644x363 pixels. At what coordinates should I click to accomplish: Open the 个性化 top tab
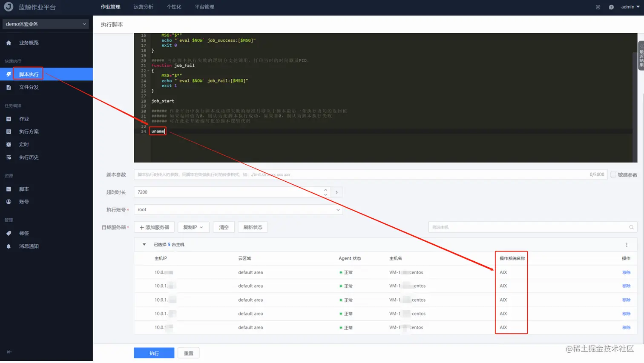(x=174, y=7)
